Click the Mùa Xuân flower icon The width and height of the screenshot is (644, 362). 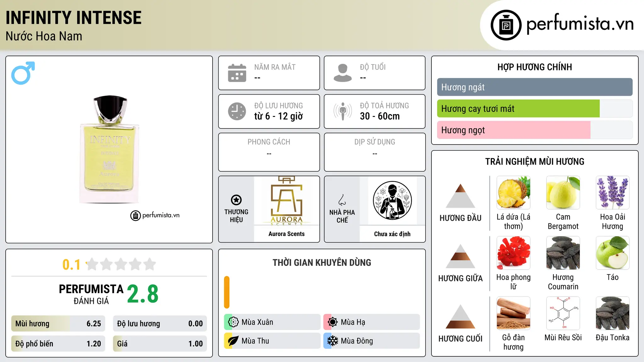click(233, 322)
